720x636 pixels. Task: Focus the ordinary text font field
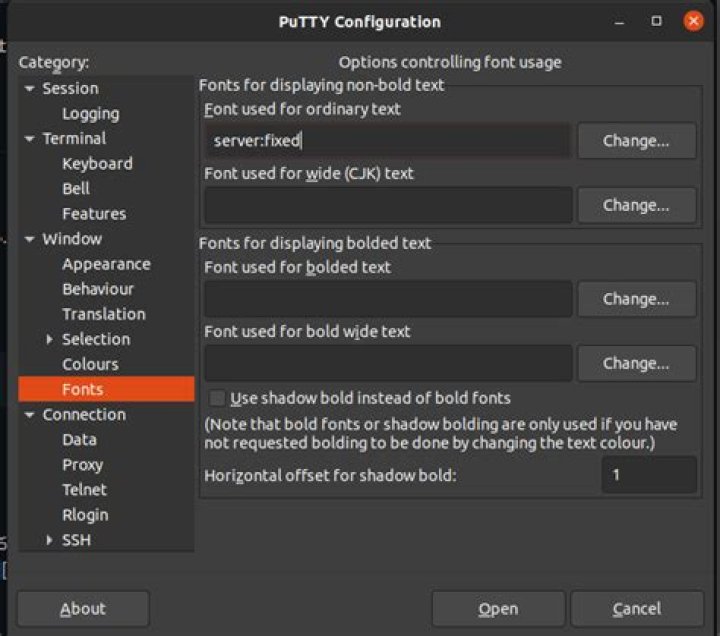[388, 141]
